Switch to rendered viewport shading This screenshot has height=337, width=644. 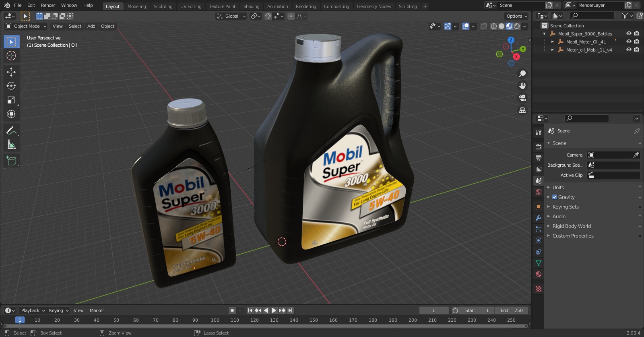(517, 26)
